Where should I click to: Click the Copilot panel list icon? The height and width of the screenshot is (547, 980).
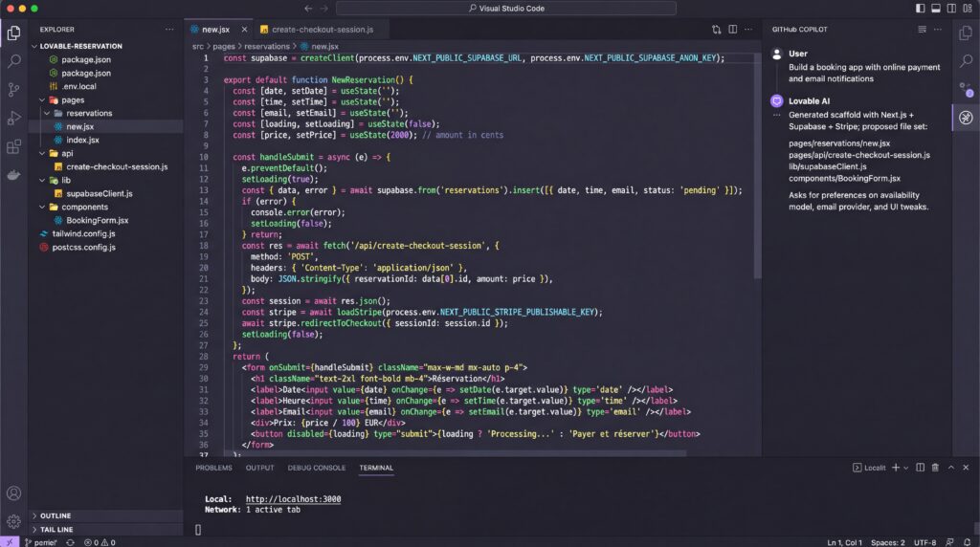(x=922, y=30)
